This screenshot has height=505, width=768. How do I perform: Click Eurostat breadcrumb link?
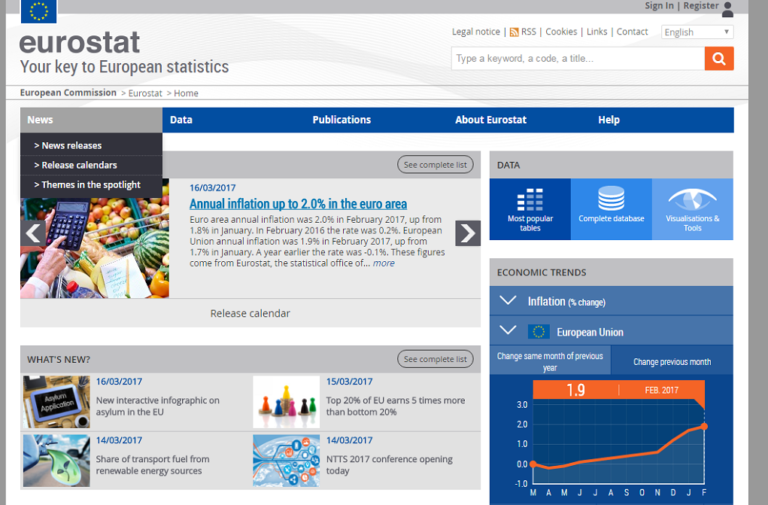(145, 93)
